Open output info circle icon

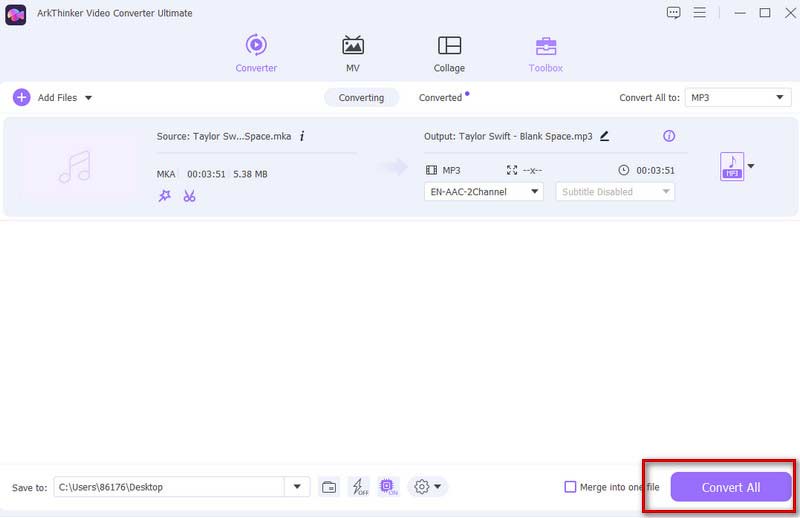pyautogui.click(x=669, y=136)
